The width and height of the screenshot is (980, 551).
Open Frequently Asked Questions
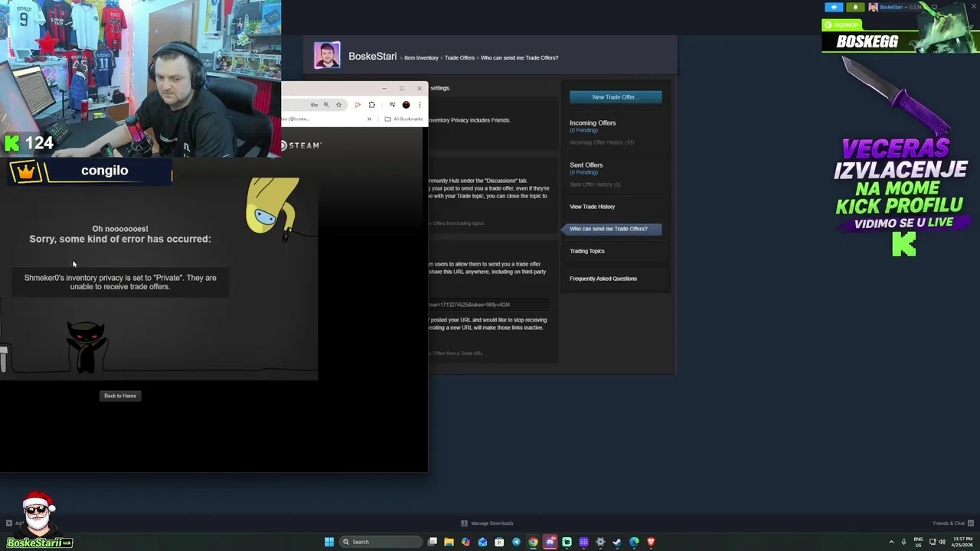603,279
